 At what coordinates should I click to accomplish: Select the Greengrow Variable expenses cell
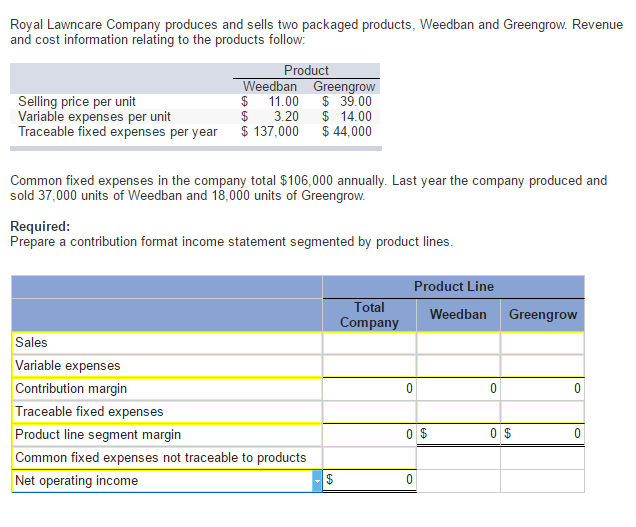click(x=542, y=365)
